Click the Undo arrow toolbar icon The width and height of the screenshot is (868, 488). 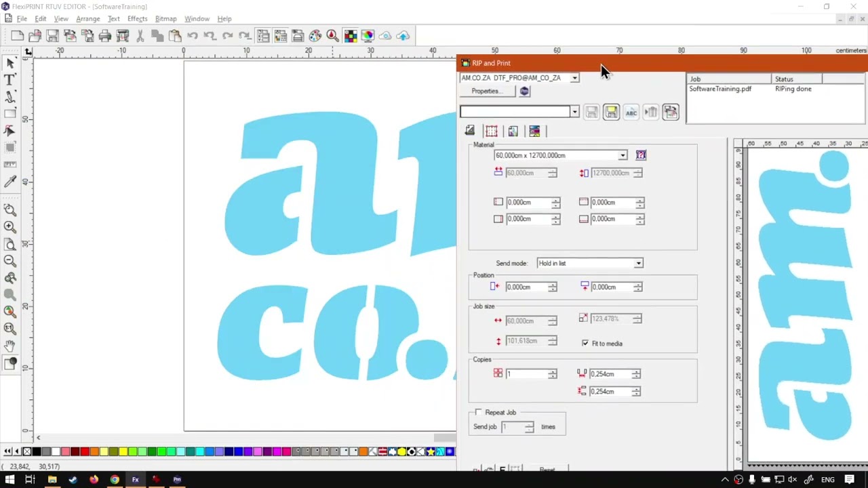[x=193, y=35]
